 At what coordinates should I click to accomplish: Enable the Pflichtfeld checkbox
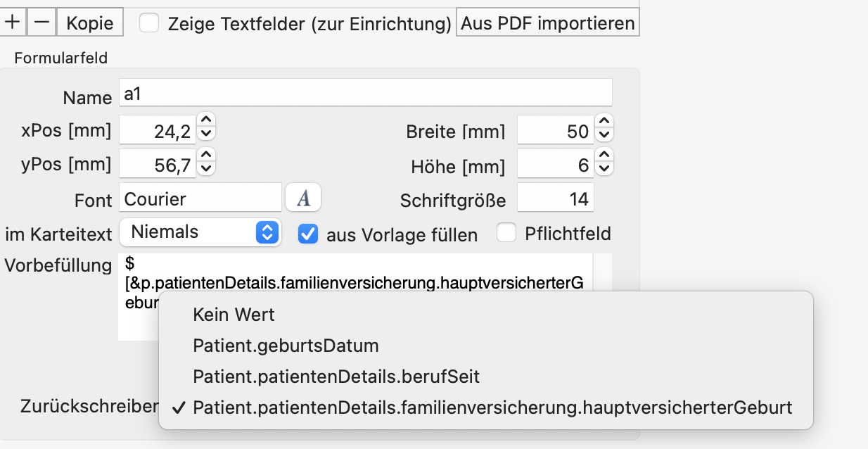(506, 233)
